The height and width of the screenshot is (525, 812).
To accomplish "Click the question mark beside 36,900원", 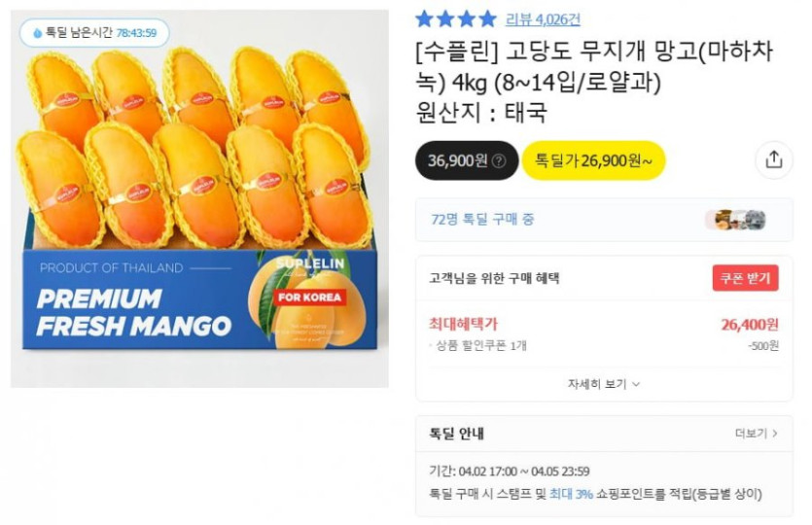I will point(499,161).
